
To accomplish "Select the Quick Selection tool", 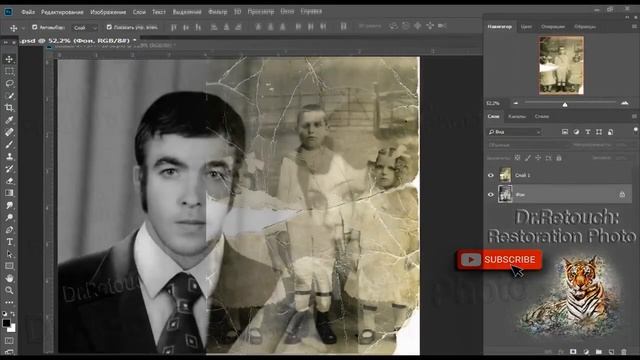I will click(9, 96).
